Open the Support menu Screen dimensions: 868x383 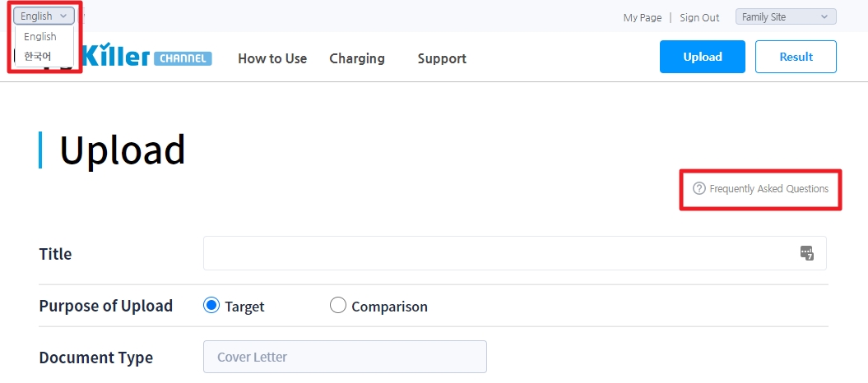442,58
